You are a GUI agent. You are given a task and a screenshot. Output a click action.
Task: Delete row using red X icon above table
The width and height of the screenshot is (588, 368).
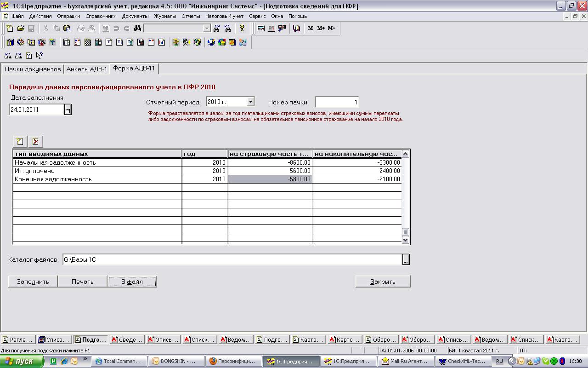tap(35, 142)
